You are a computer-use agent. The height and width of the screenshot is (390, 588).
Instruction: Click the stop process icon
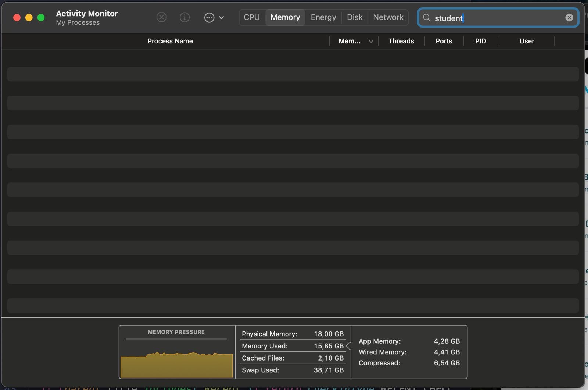click(x=161, y=17)
